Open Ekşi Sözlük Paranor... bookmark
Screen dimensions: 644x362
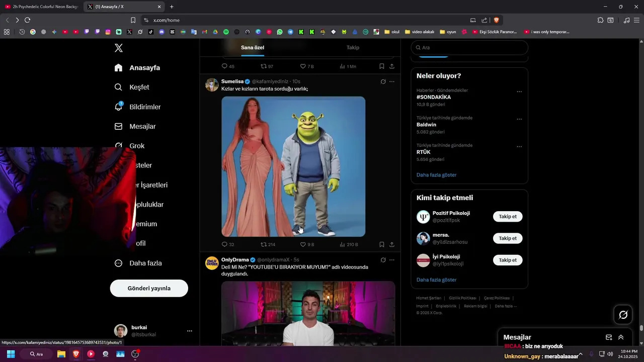tap(495, 32)
